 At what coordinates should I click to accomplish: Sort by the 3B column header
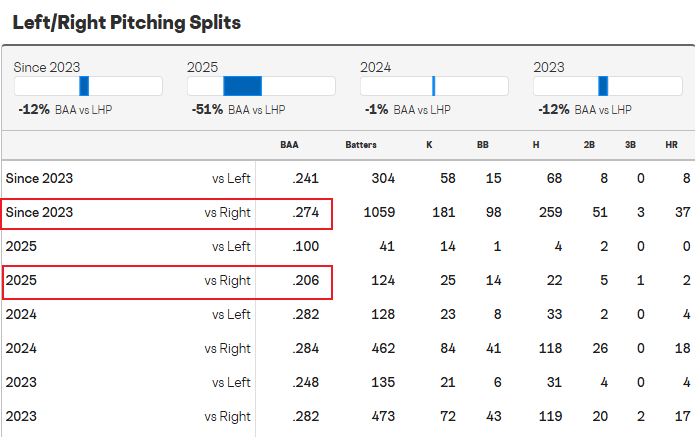coord(630,145)
